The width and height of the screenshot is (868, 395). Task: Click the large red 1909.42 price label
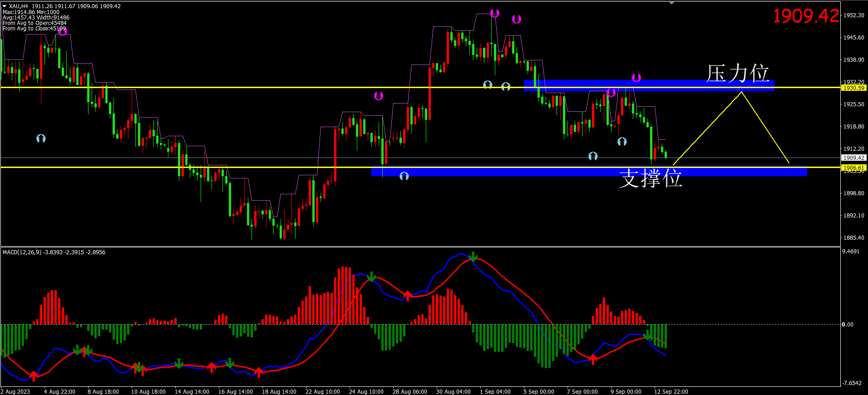[x=806, y=16]
